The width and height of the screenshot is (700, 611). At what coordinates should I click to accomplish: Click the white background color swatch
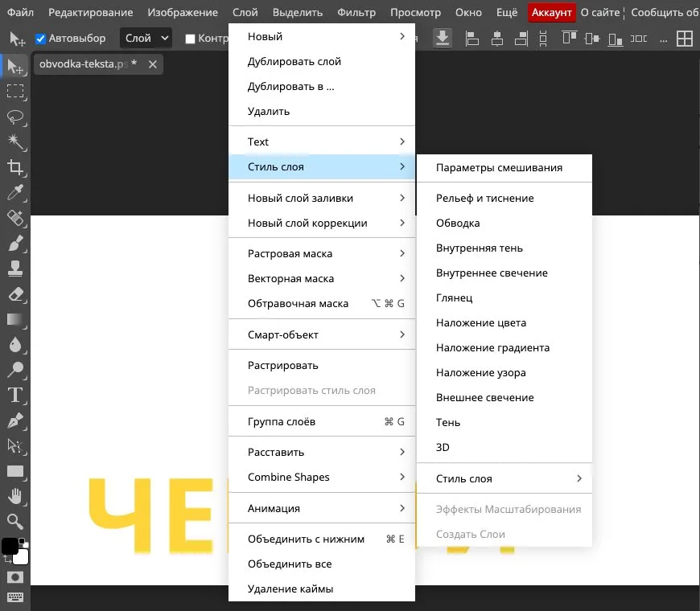coord(22,556)
